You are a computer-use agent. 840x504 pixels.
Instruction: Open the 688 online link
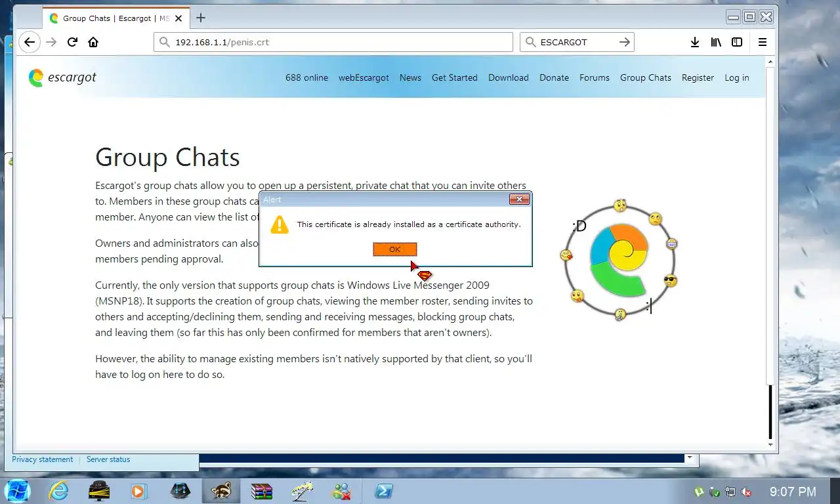tap(306, 77)
